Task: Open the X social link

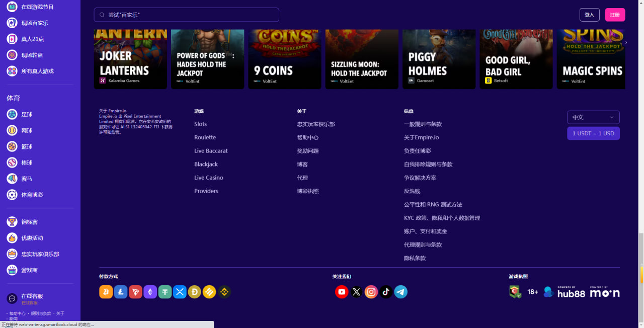Action: [x=357, y=292]
